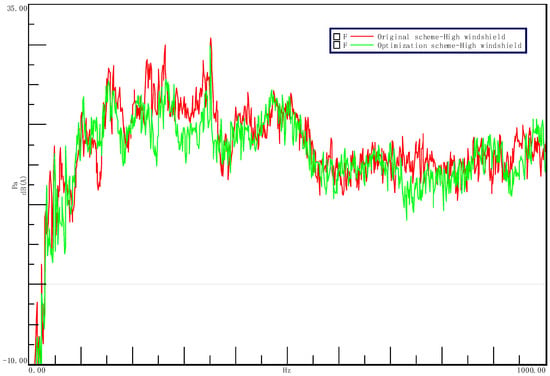Click the Pa y-axis label
Image resolution: width=550 pixels, height=376 pixels.
15,185
